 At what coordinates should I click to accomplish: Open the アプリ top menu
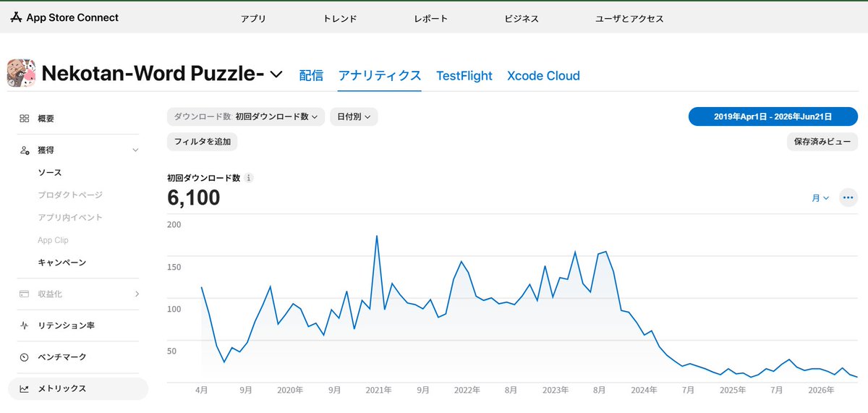click(253, 19)
